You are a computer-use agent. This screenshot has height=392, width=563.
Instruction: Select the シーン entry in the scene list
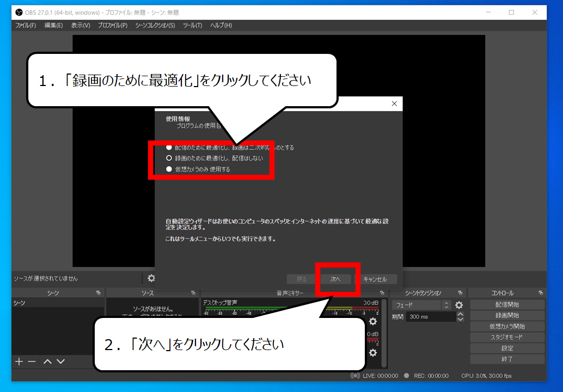click(x=58, y=303)
